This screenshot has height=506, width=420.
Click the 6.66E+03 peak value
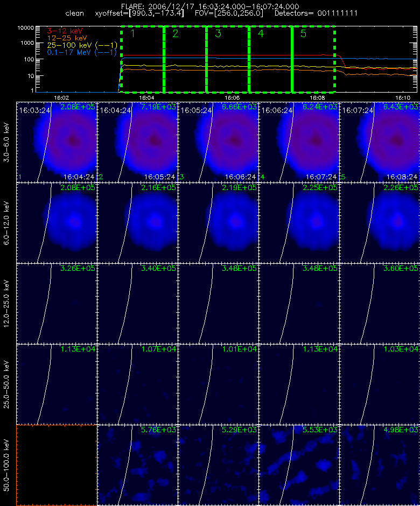pyautogui.click(x=239, y=107)
